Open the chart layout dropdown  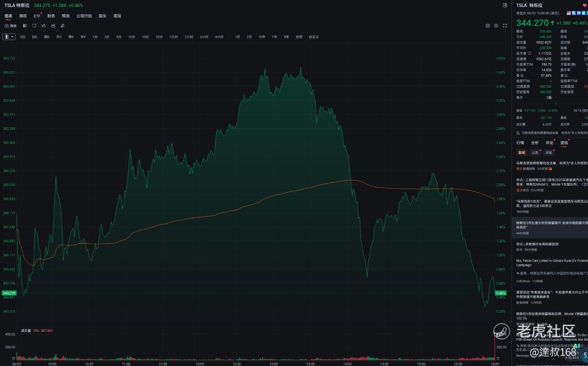(9, 37)
